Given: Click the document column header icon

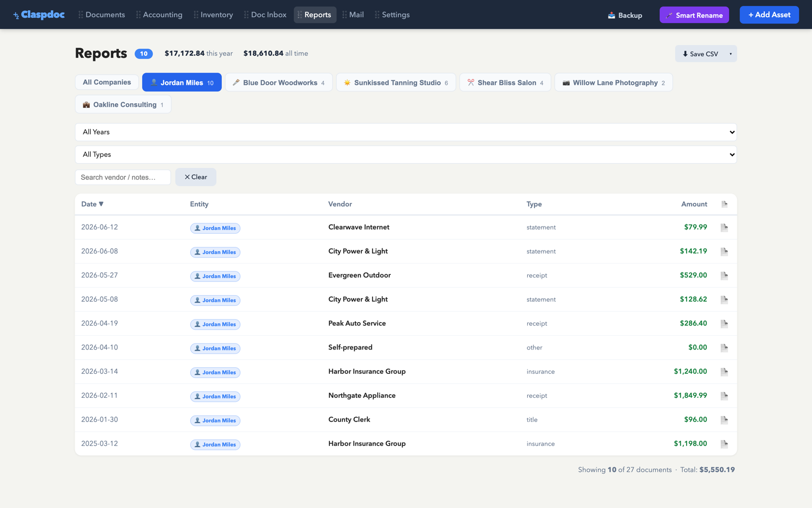Looking at the screenshot, I should pos(724,204).
